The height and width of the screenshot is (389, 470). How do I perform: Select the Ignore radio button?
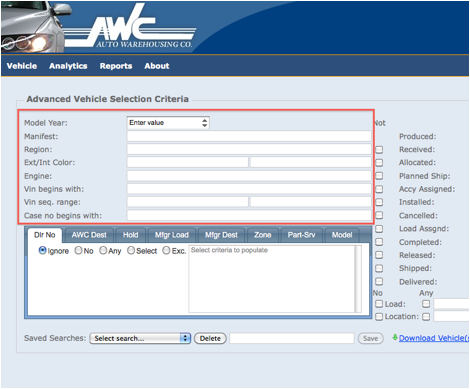pos(43,250)
